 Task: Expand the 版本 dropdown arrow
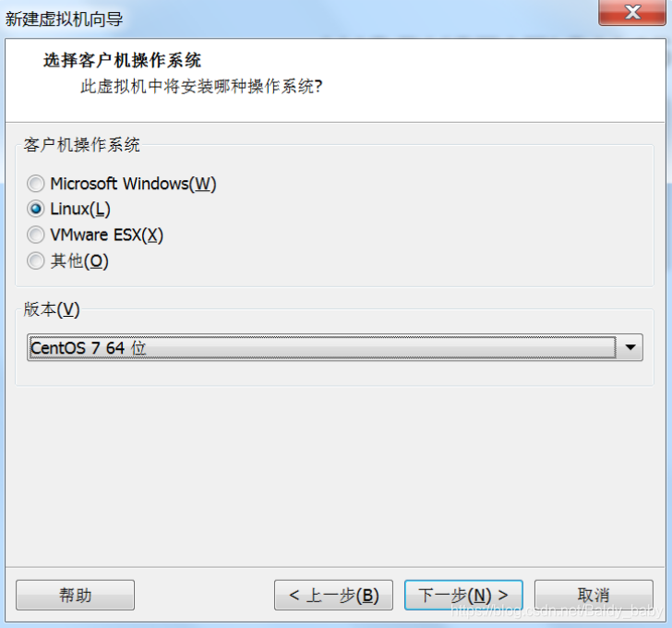(x=630, y=347)
